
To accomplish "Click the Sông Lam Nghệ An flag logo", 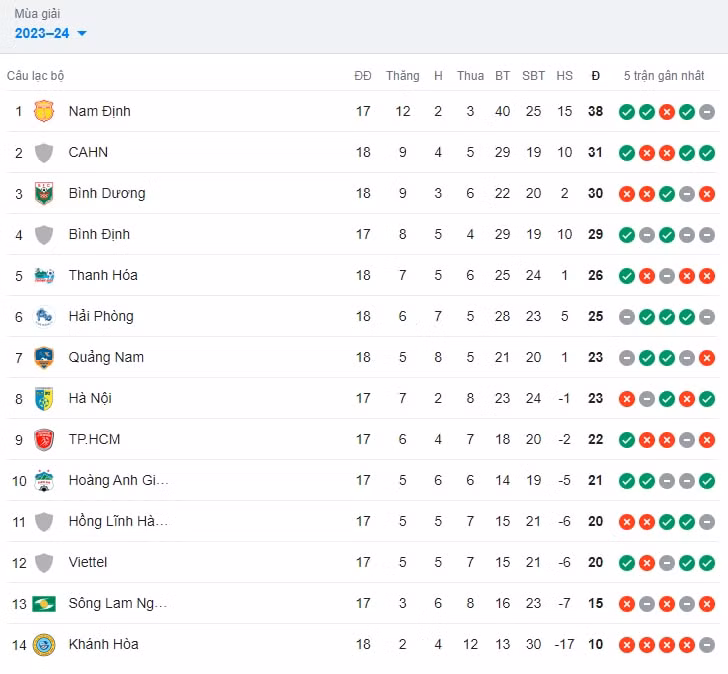I will (44, 603).
